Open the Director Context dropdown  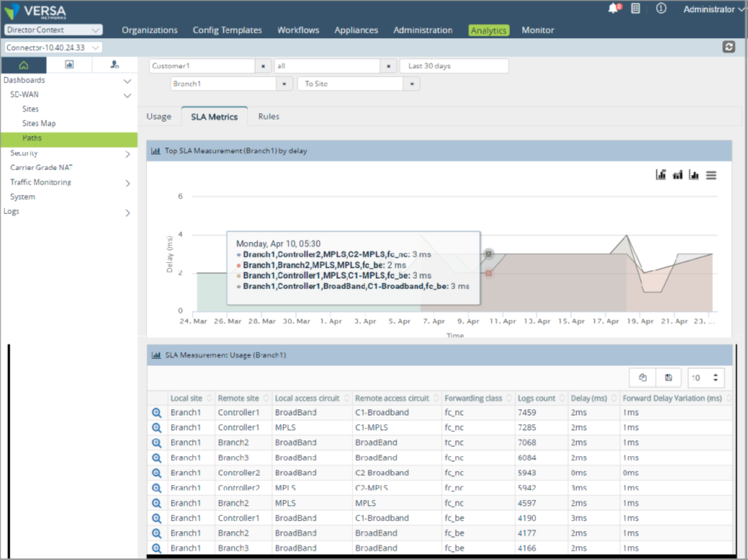coord(54,30)
